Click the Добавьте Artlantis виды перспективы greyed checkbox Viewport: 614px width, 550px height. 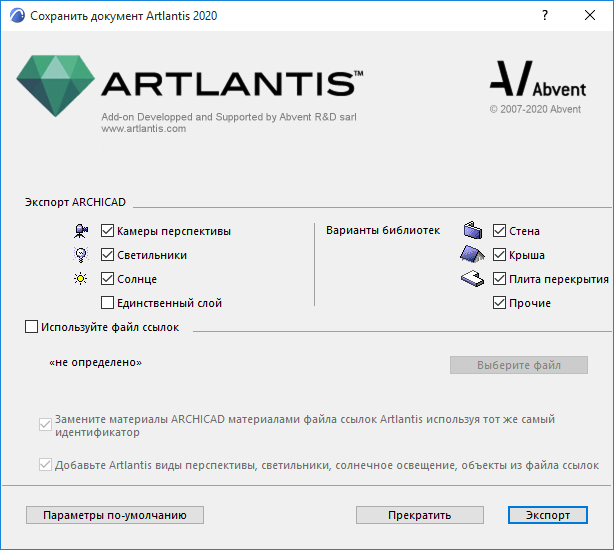point(45,465)
